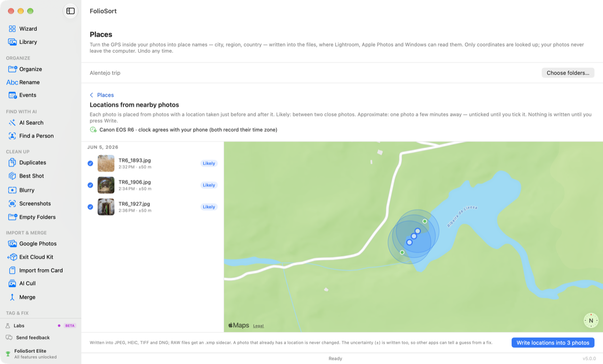
Task: Click the Duplicates icon
Action: pyautogui.click(x=12, y=162)
